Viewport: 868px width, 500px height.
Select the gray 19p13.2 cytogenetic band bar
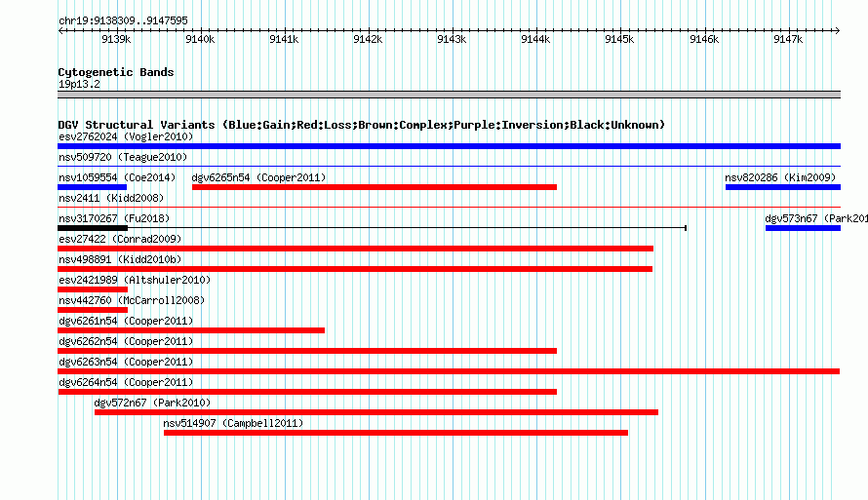(449, 95)
